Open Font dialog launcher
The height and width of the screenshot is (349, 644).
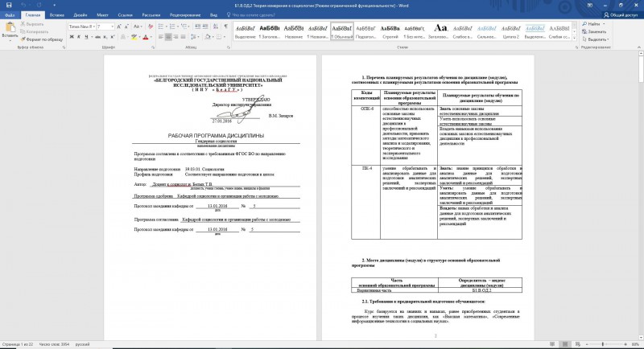[x=153, y=47]
